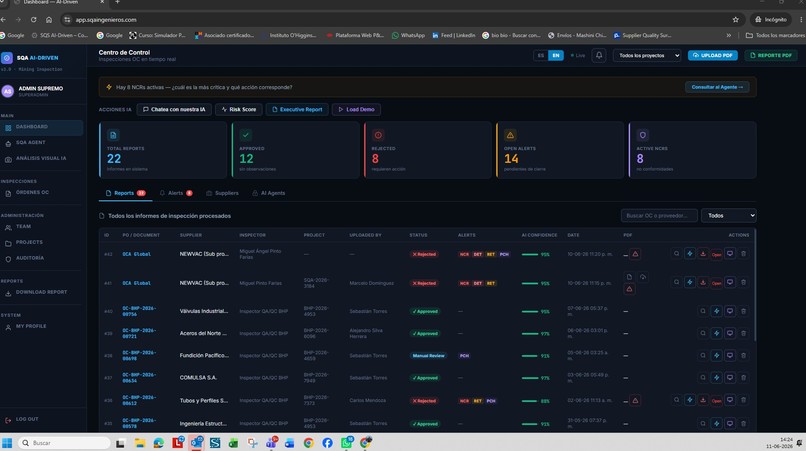Click the Open Alerts stats card
The image size is (806, 451).
point(560,150)
